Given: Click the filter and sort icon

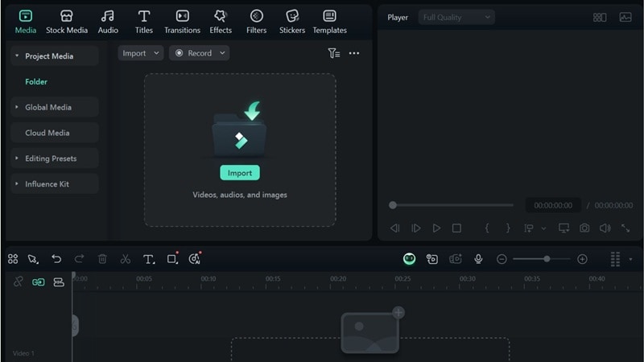Looking at the screenshot, I should (x=333, y=53).
